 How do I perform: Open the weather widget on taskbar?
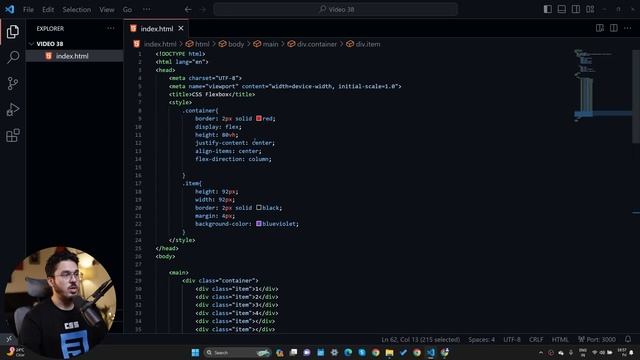[15, 352]
